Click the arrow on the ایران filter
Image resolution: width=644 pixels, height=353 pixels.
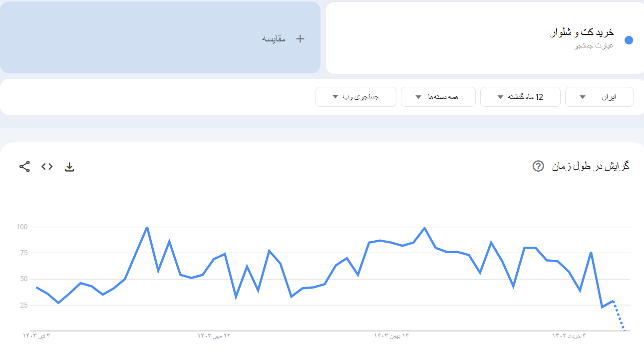click(582, 97)
